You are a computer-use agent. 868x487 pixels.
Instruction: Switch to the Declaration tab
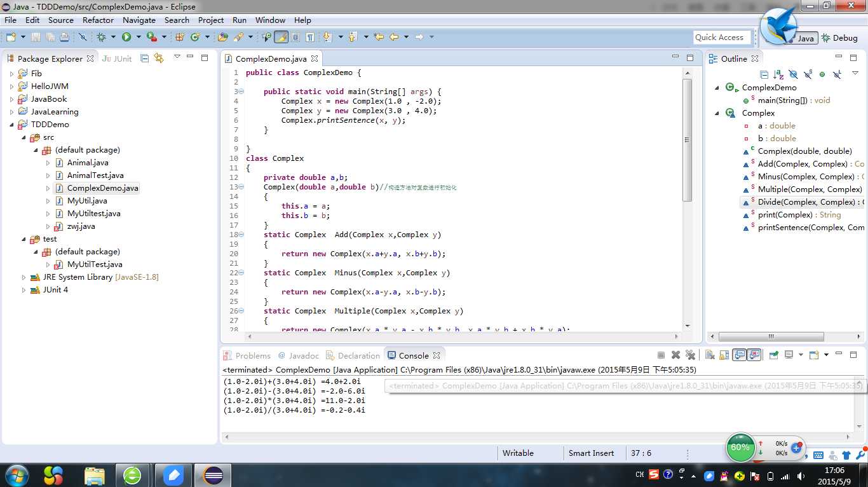353,355
